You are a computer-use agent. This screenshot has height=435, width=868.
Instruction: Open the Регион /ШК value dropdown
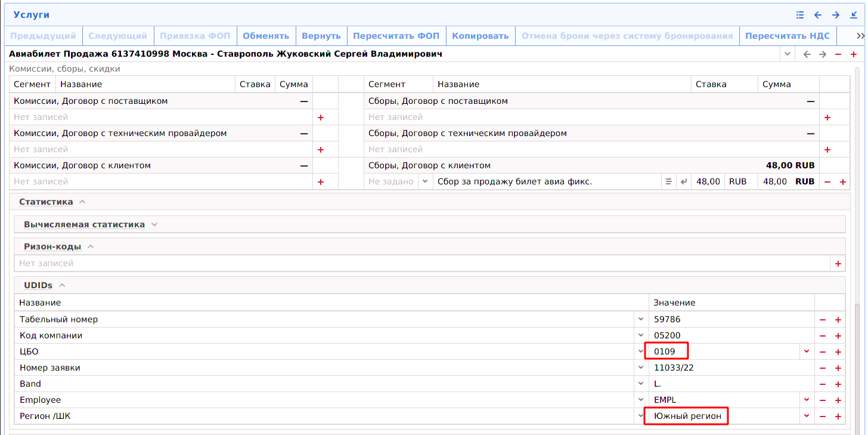point(807,416)
